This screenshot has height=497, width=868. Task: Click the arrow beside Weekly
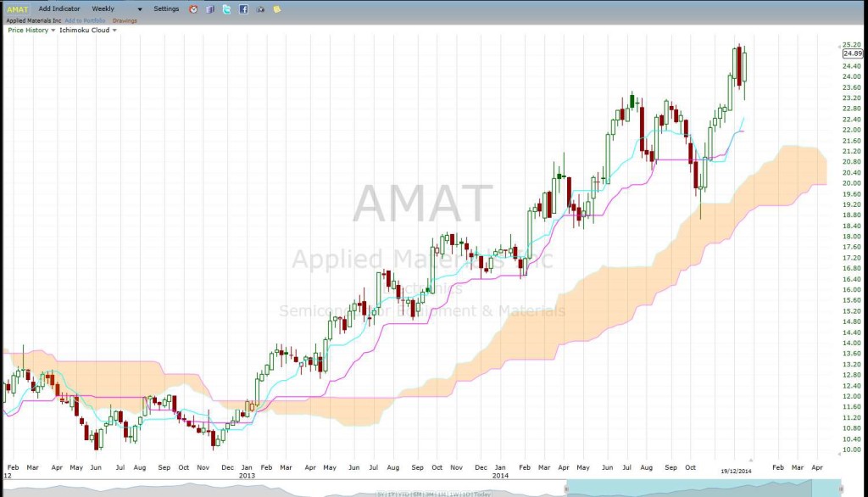tap(140, 9)
